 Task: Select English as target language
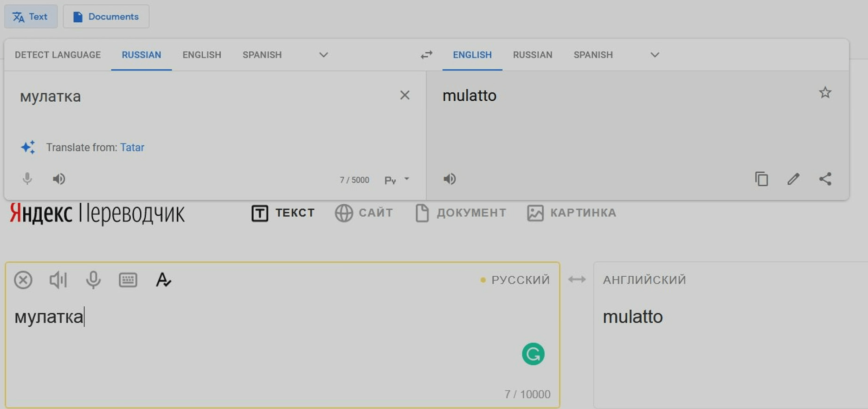tap(472, 55)
